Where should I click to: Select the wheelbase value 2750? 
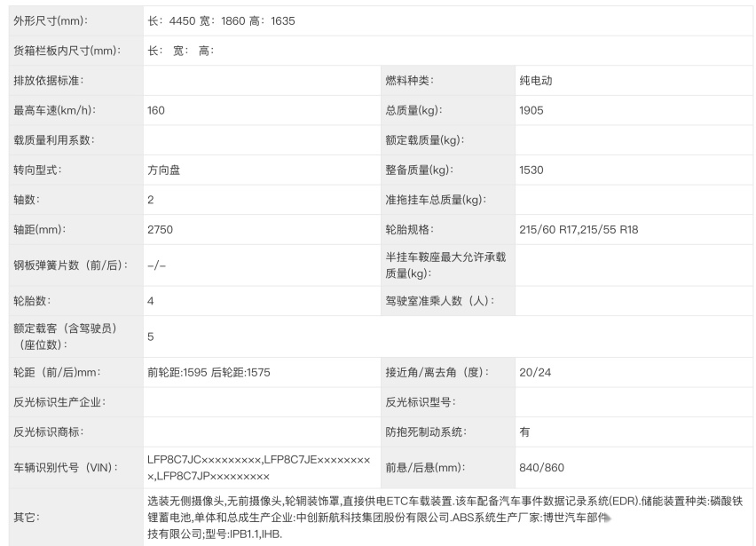pos(160,230)
